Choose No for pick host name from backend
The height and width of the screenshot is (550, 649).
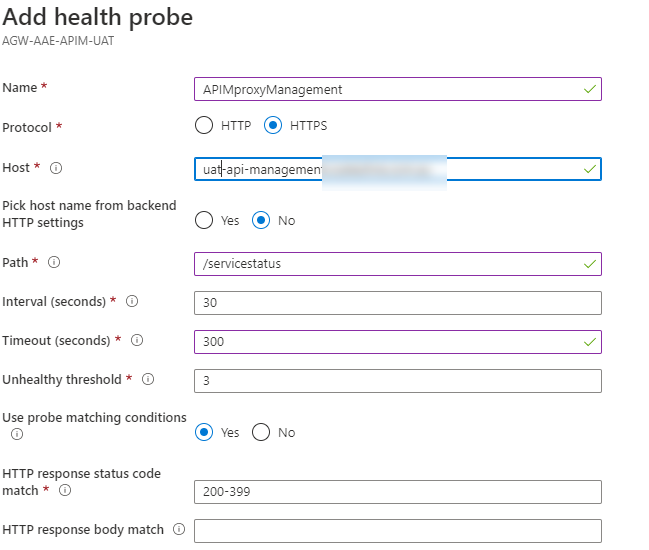[262, 220]
